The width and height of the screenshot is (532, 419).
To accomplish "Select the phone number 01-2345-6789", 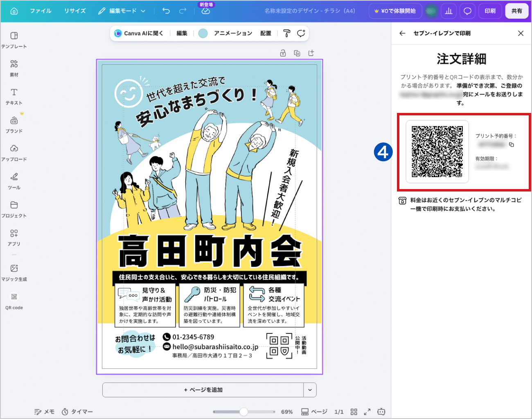I will 193,337.
